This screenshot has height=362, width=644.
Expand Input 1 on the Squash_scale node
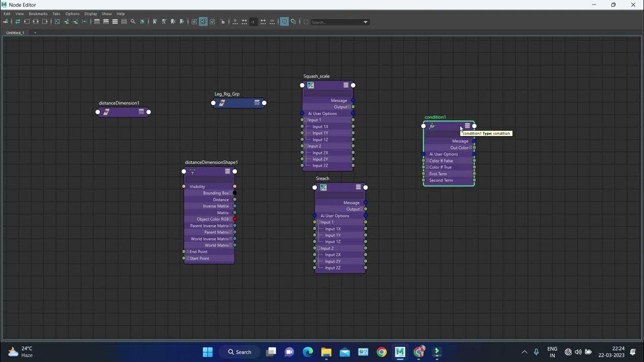tap(306, 120)
